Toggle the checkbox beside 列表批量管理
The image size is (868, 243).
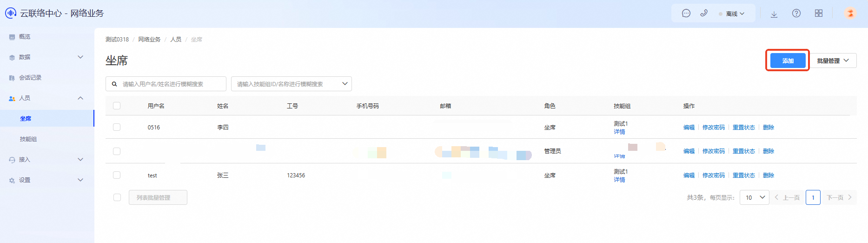[117, 197]
